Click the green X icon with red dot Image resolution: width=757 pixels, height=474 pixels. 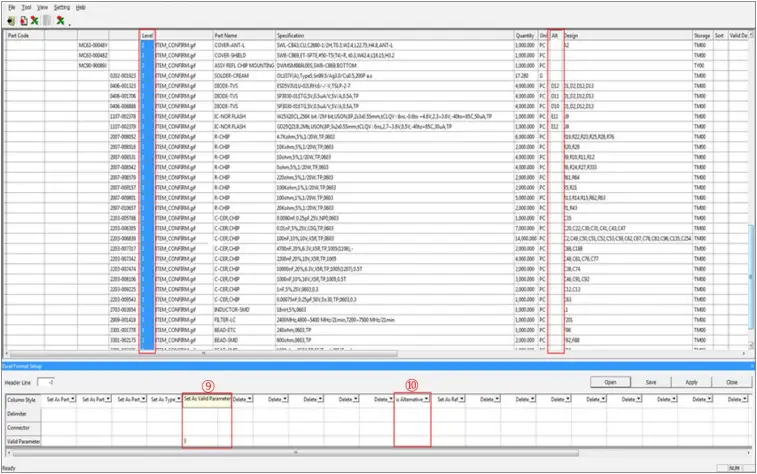(60, 21)
